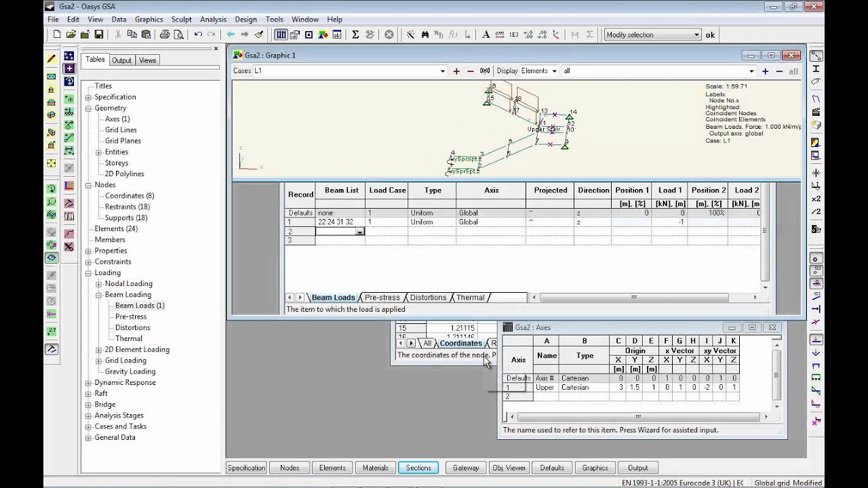Switch to the Output tab
Viewport: 868px width, 488px height.
(x=121, y=60)
